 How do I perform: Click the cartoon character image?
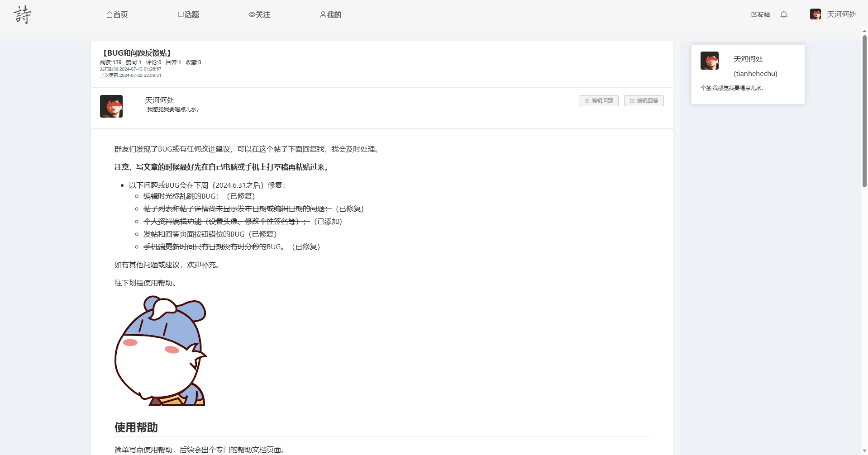161,351
